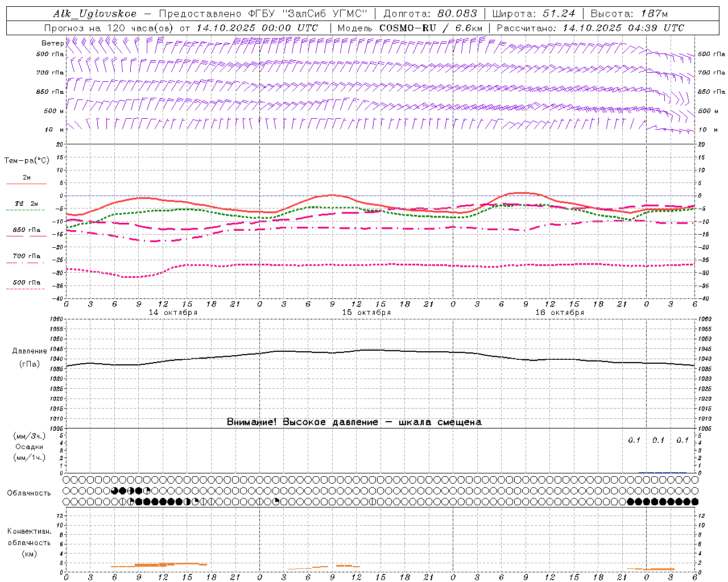Click the forecast text Прогноз на 120 часа(ов)

[x=109, y=28]
